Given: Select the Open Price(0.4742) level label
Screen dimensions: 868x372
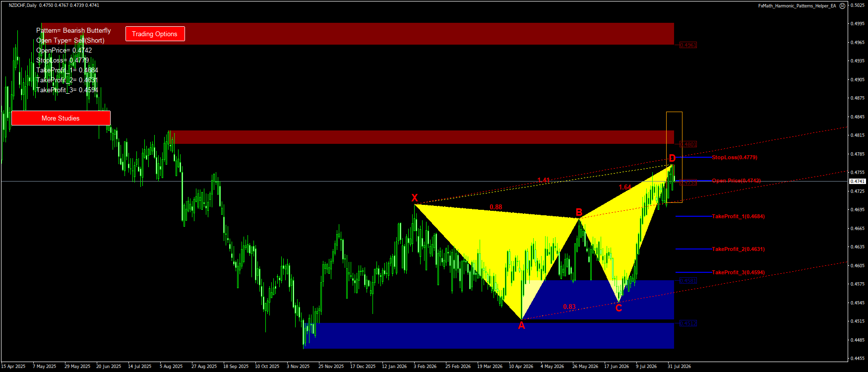Looking at the screenshot, I should click(736, 181).
